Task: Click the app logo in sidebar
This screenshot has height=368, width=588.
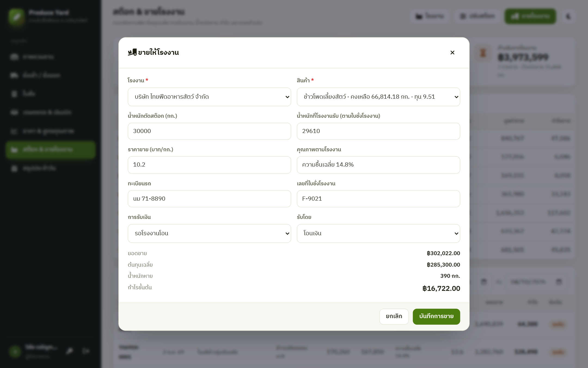Action: 16,16
